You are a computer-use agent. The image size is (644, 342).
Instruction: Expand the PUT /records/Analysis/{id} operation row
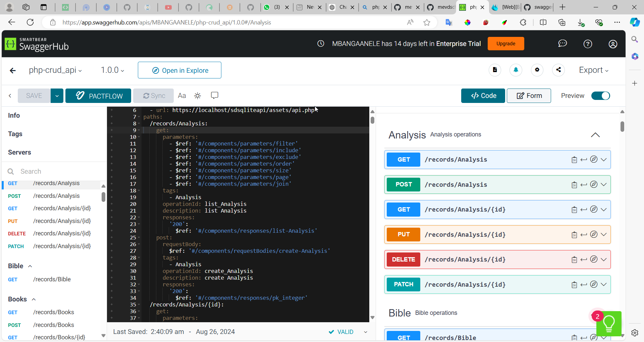tap(497, 234)
